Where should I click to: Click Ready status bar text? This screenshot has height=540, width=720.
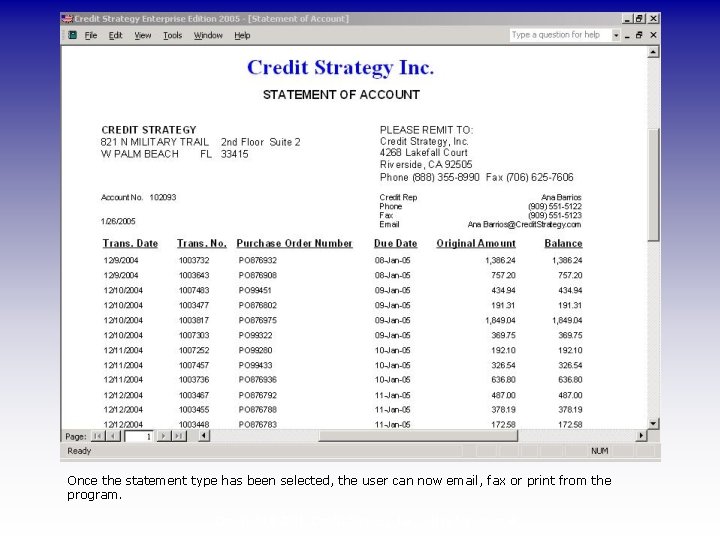79,451
